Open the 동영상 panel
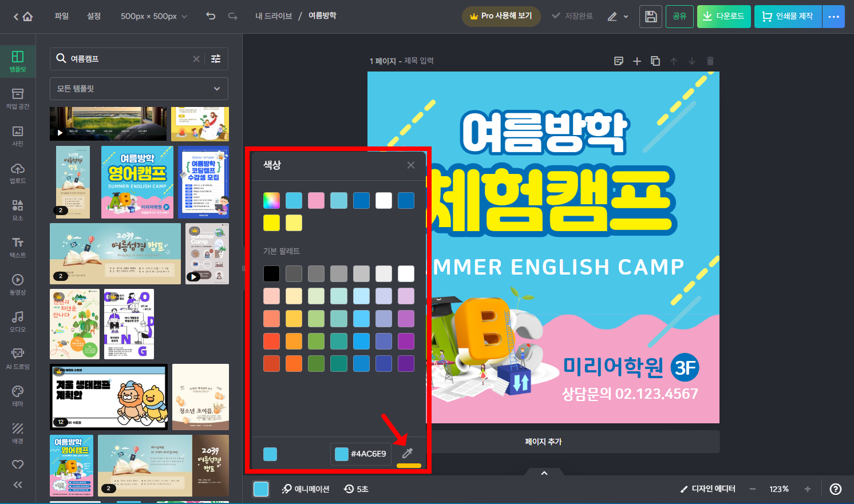The height and width of the screenshot is (504, 854). pos(17,283)
